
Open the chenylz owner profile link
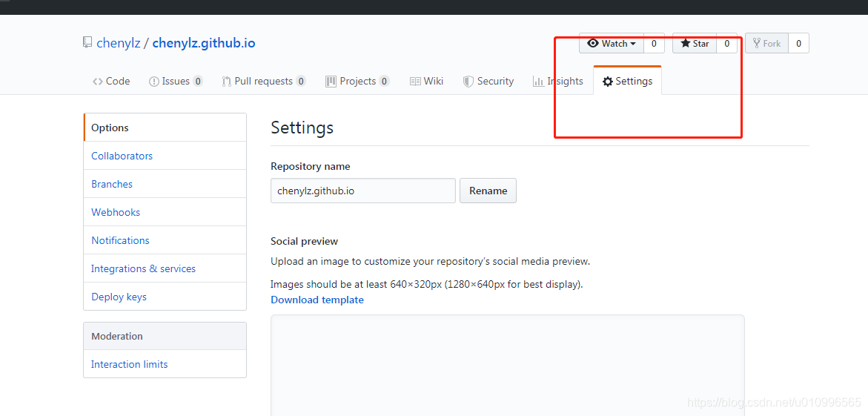click(x=119, y=43)
